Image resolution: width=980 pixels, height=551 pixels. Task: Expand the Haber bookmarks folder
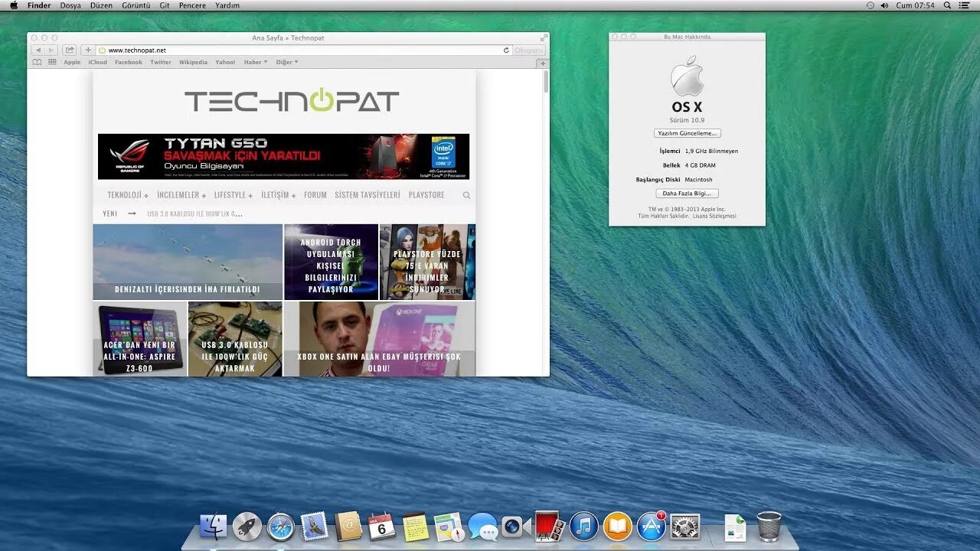pyautogui.click(x=256, y=62)
